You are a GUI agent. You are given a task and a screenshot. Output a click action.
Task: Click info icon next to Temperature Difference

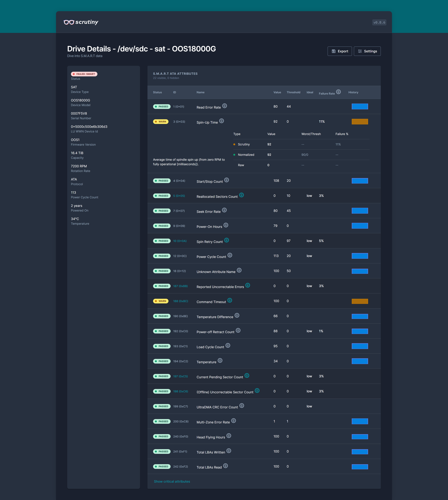tap(237, 315)
